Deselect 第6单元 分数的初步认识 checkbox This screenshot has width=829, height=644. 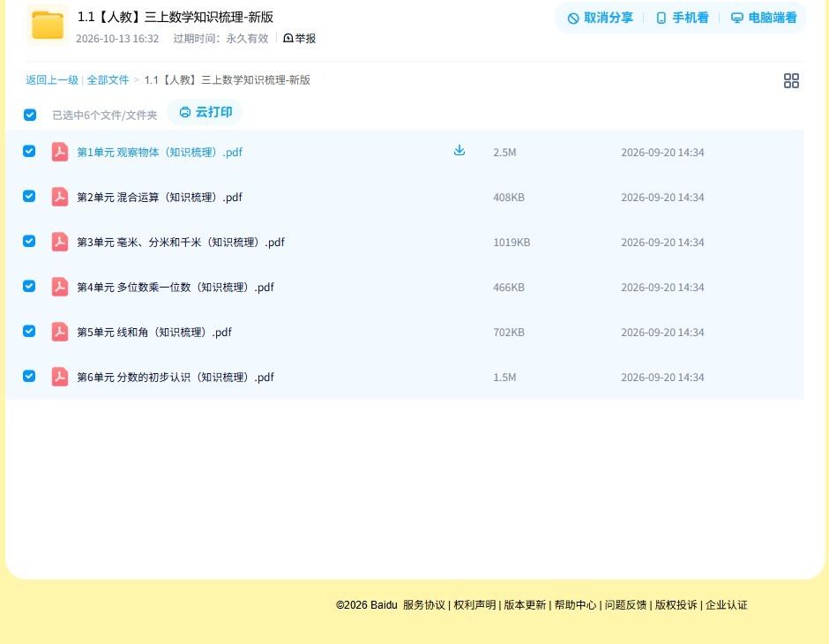pos(29,376)
